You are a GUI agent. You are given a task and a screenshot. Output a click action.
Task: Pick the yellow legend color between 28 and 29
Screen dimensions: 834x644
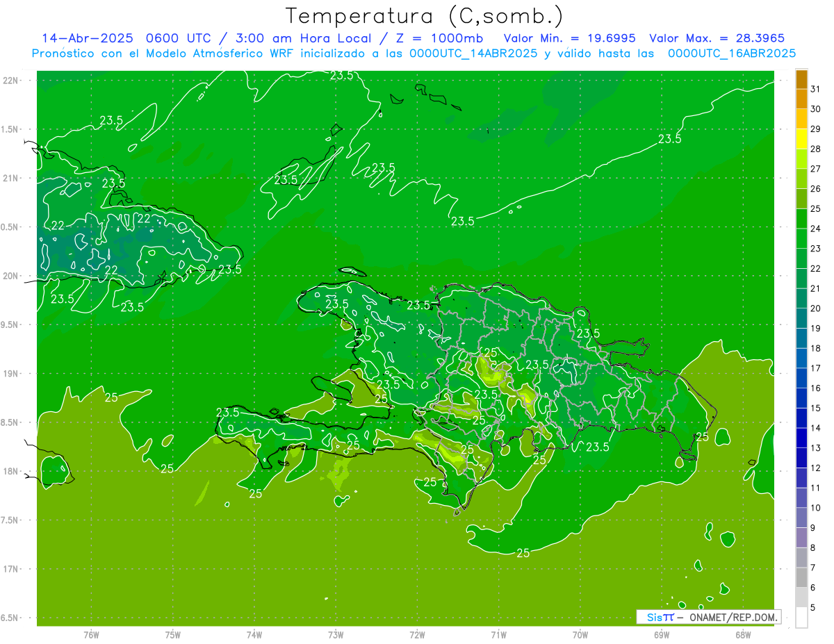[801, 139]
